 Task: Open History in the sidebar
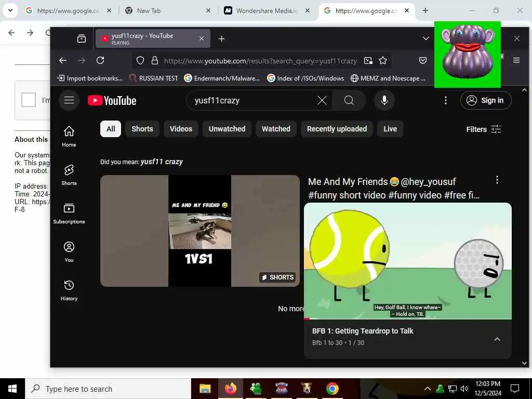pos(69,290)
